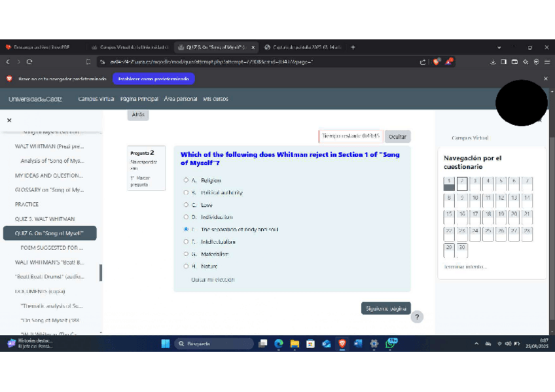Flag question 2 with Marcar pregunta
The height and width of the screenshot is (392, 555).
coord(139,181)
